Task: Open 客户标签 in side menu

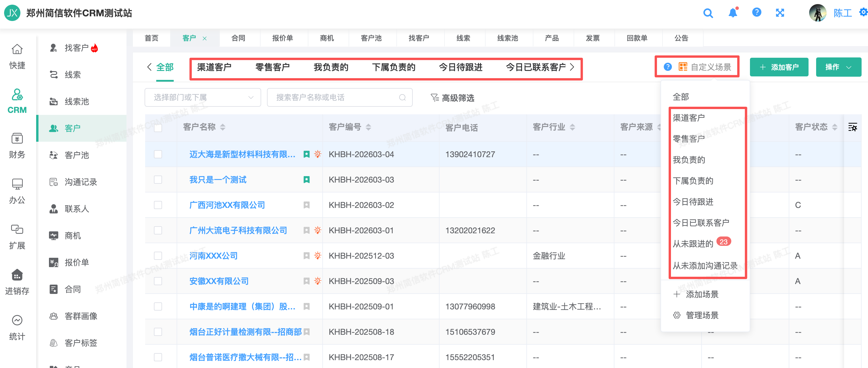Action: tap(81, 343)
